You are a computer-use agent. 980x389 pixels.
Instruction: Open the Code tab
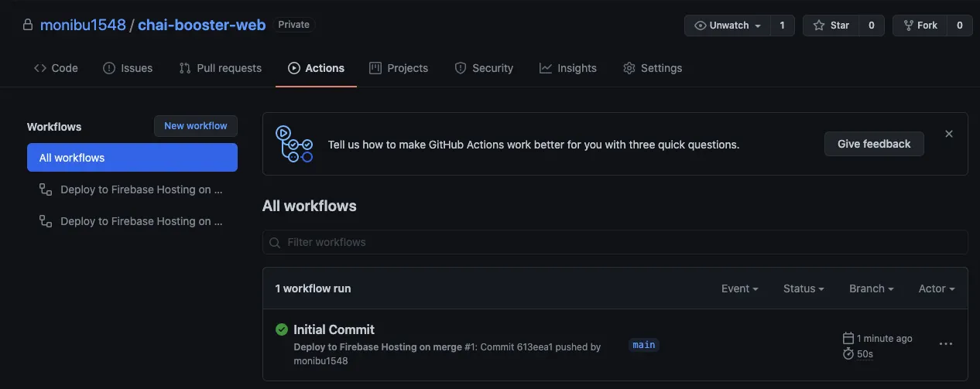(x=56, y=68)
